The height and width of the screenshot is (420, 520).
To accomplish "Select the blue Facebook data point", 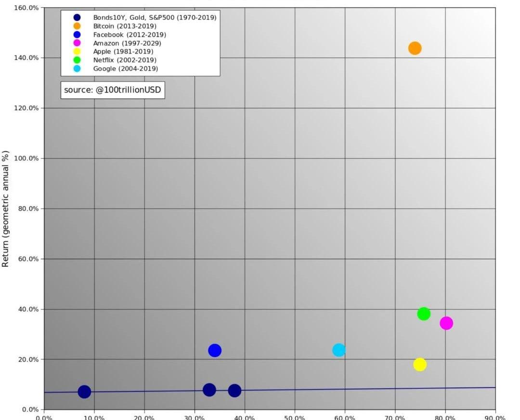I will coord(215,351).
